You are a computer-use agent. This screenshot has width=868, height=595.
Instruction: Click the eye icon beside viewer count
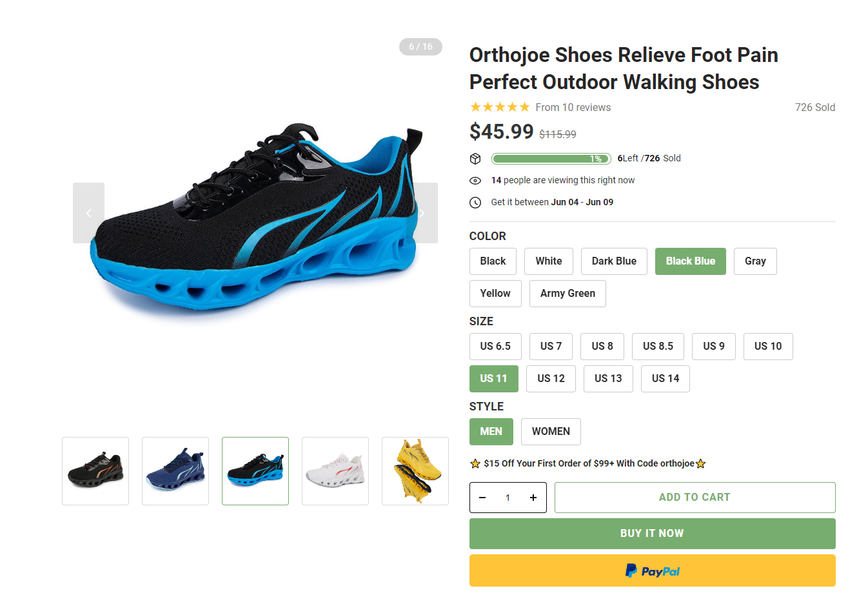pos(475,181)
